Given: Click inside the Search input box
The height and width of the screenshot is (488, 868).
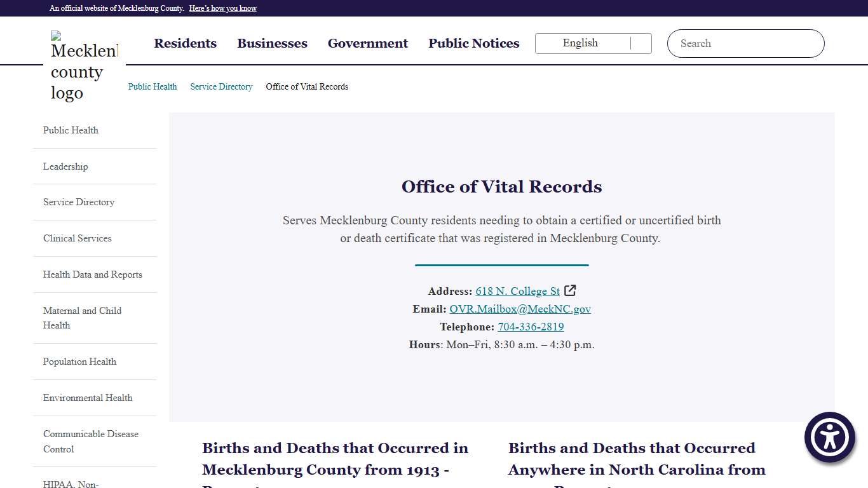Looking at the screenshot, I should [x=731, y=43].
